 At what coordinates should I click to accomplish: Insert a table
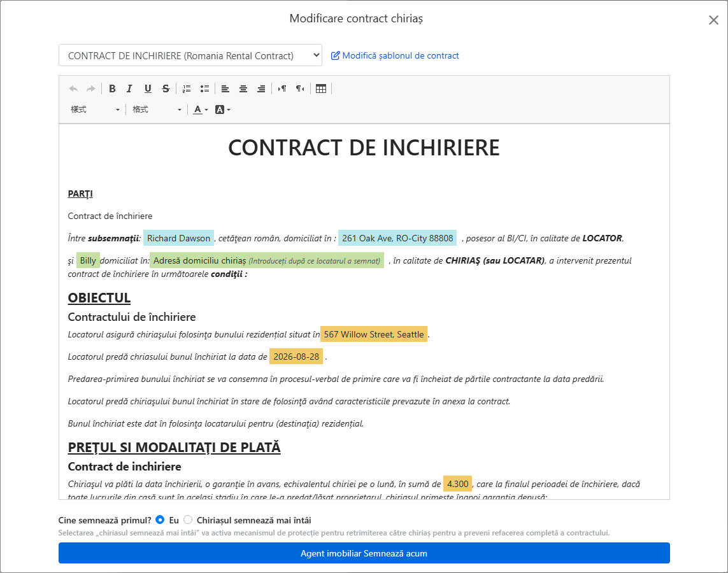[321, 88]
